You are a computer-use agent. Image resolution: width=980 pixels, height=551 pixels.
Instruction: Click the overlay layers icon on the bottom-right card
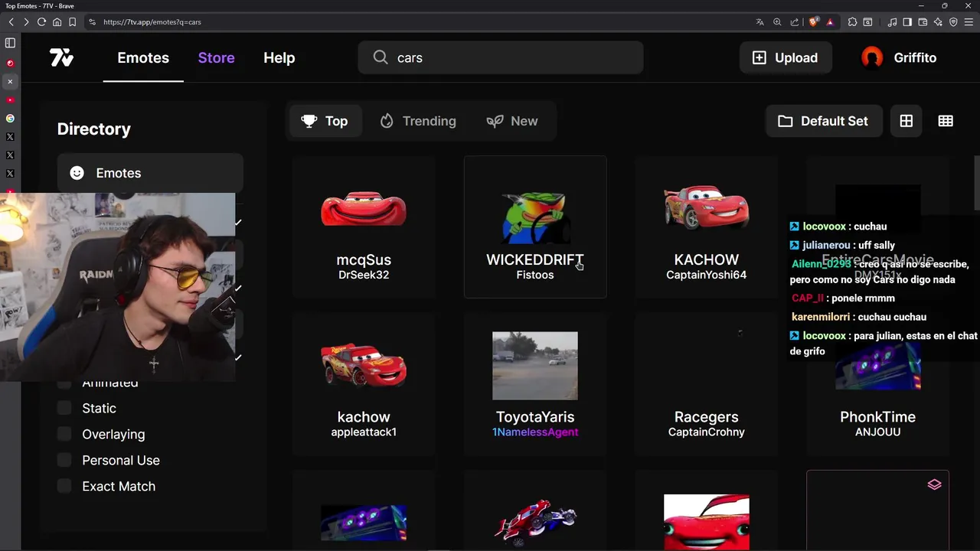point(934,484)
